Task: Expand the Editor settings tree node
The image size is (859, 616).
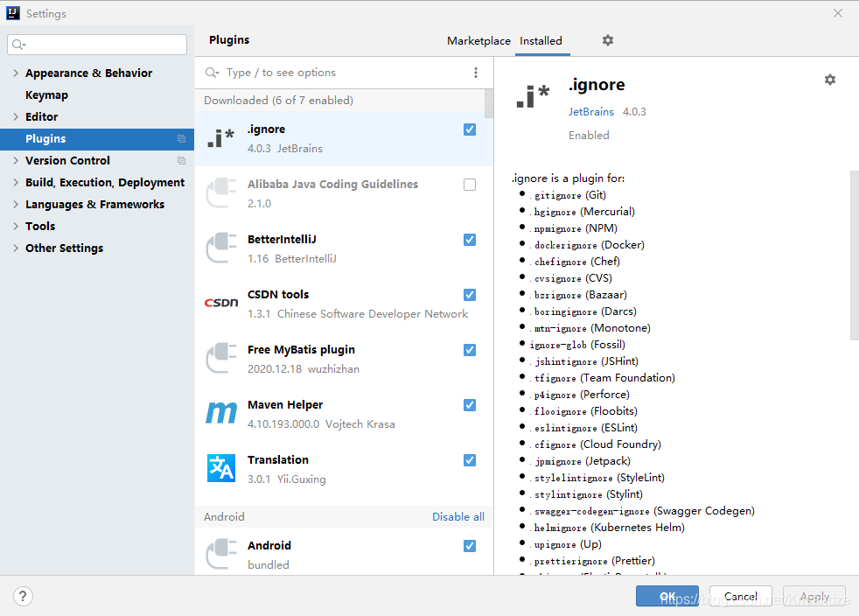Action: (16, 117)
